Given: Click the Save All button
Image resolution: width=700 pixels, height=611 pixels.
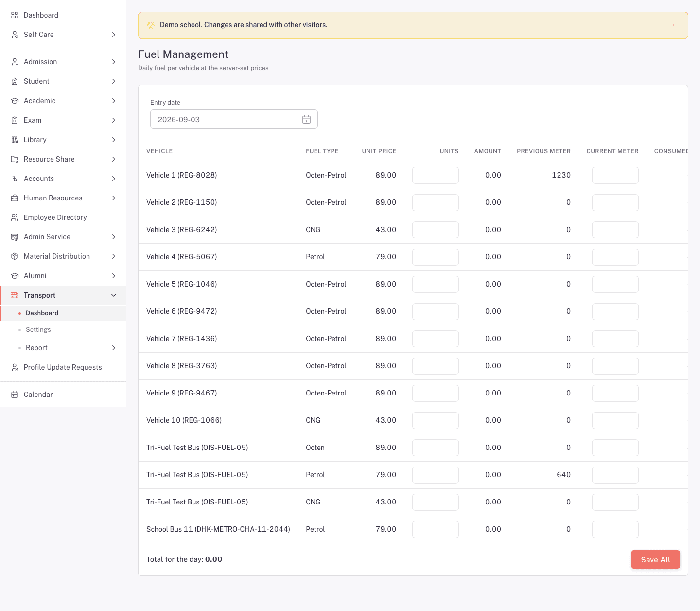Looking at the screenshot, I should (x=655, y=559).
